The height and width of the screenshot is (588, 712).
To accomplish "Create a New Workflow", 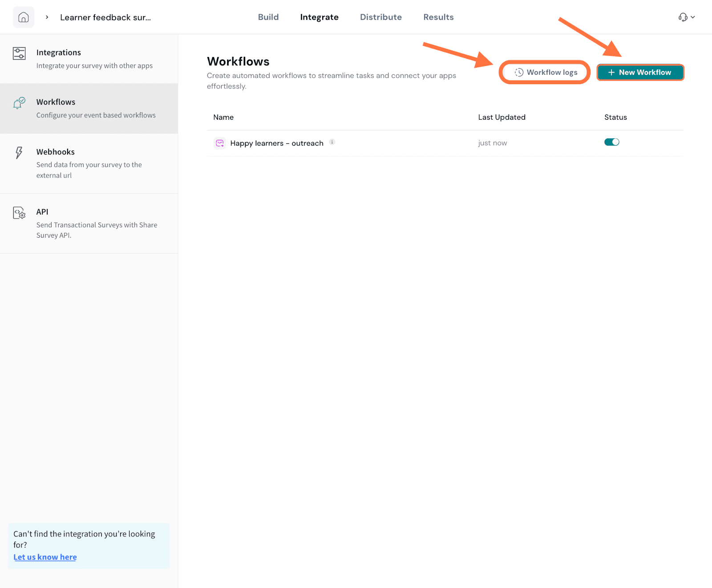I will (x=639, y=72).
